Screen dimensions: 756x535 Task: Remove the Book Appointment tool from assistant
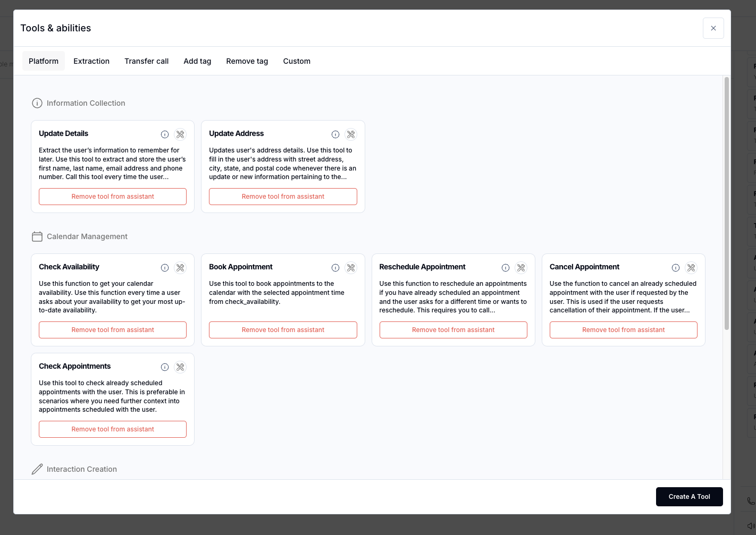tap(283, 329)
